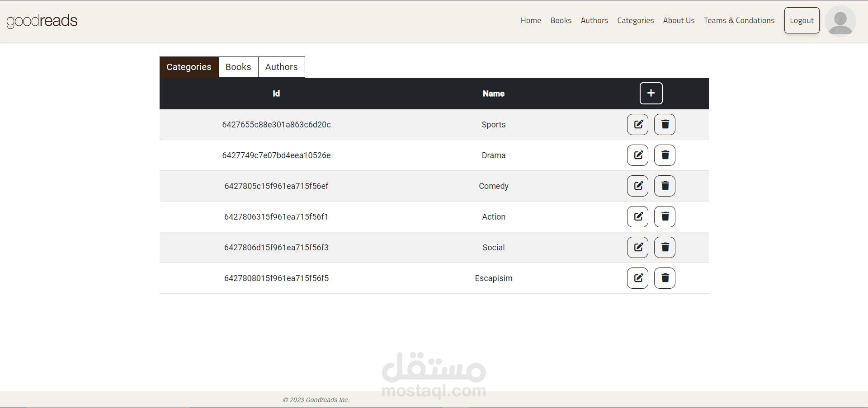The image size is (868, 408).
Task: Click the goodreads logo
Action: 42,21
